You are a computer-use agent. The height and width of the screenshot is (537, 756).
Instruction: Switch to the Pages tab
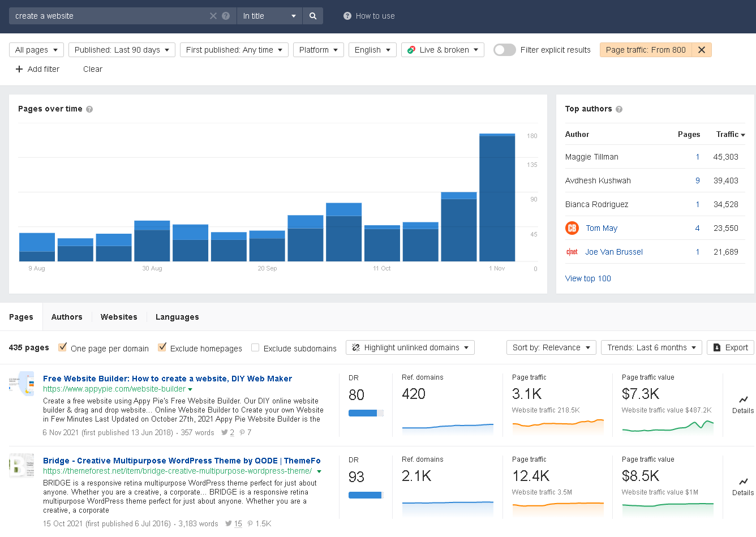coord(21,317)
